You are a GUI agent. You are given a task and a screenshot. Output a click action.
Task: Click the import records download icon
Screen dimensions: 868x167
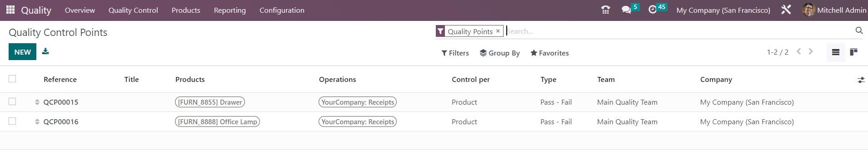pyautogui.click(x=45, y=51)
